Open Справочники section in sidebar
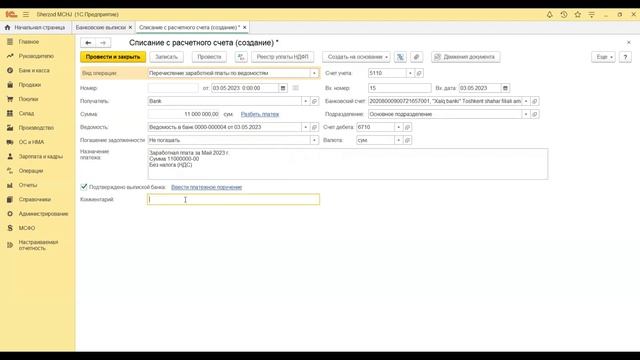 tap(35, 199)
